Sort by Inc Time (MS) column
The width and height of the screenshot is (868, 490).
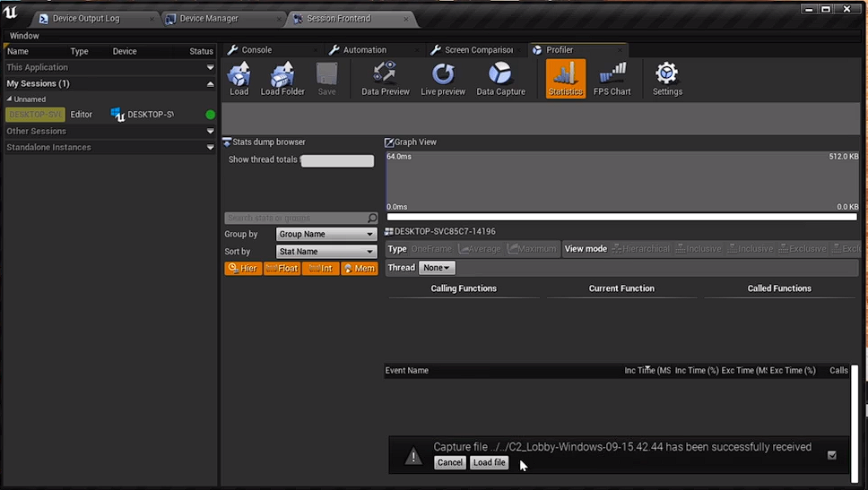pyautogui.click(x=647, y=371)
